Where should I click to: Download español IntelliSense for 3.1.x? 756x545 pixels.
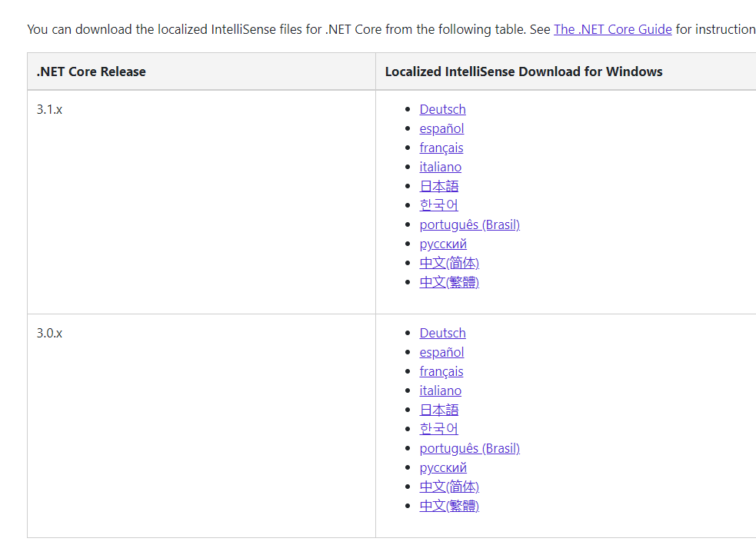[441, 128]
